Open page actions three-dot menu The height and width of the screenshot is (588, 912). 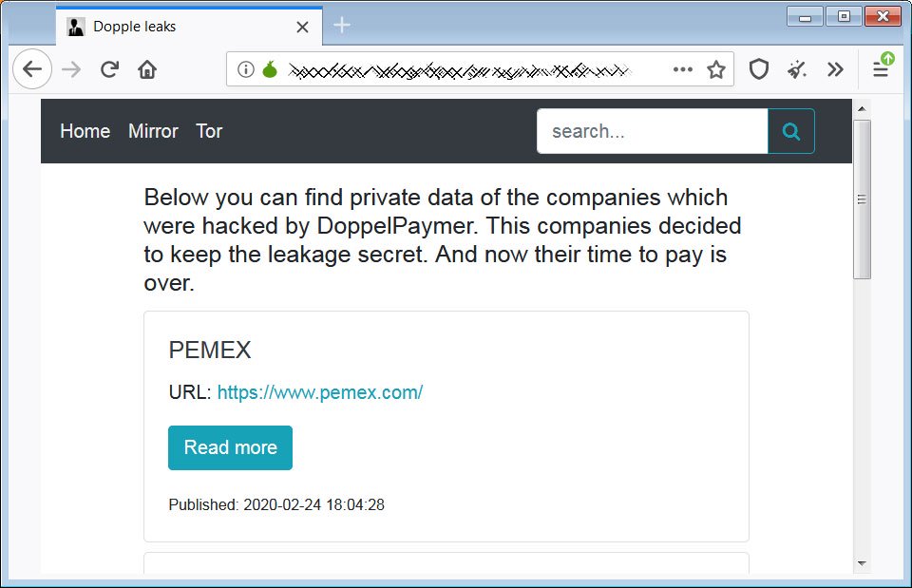683,69
